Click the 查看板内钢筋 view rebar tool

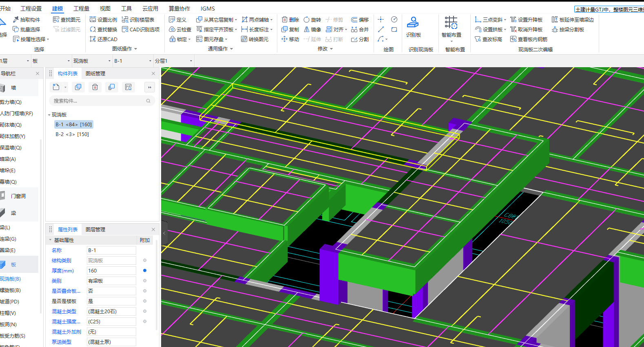tap(529, 39)
